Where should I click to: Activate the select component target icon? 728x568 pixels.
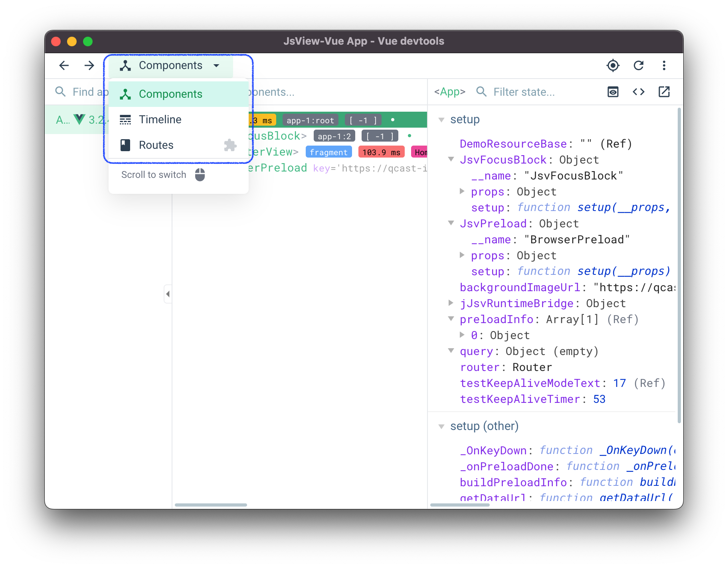(x=613, y=65)
